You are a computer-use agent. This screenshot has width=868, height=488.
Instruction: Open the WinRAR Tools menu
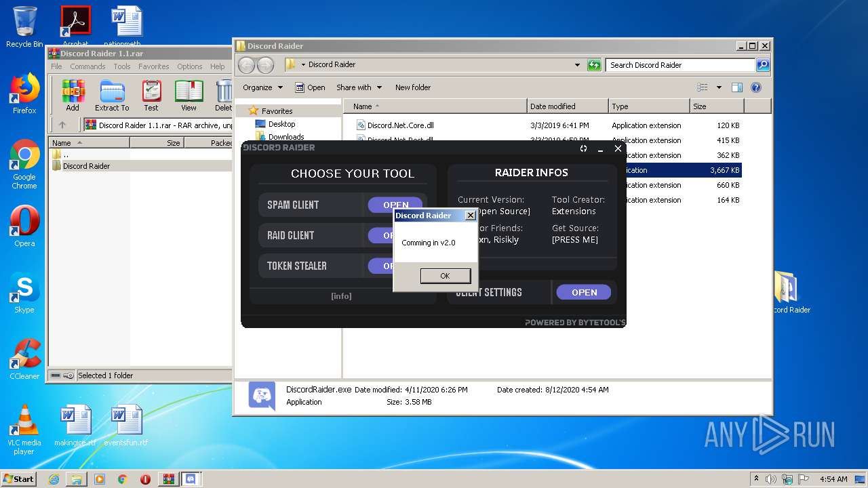(x=122, y=66)
